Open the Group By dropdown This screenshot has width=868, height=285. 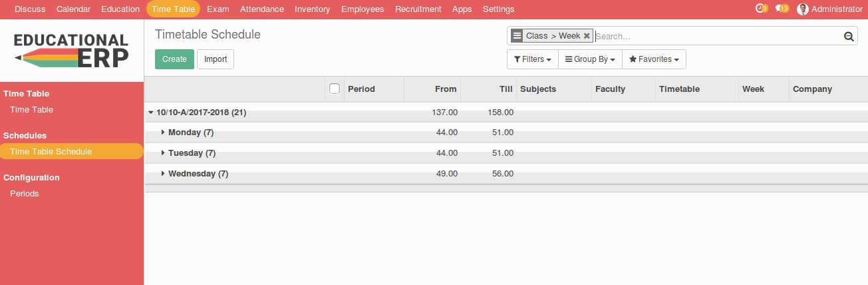click(x=590, y=59)
